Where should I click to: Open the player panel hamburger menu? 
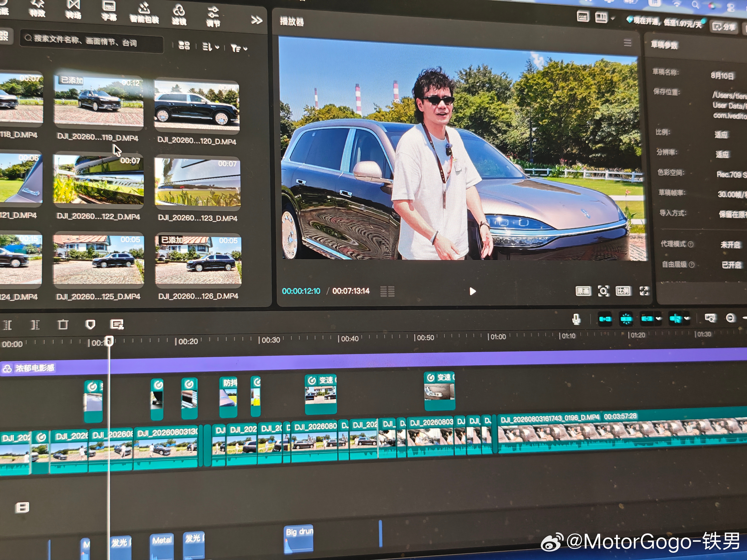pos(627,42)
